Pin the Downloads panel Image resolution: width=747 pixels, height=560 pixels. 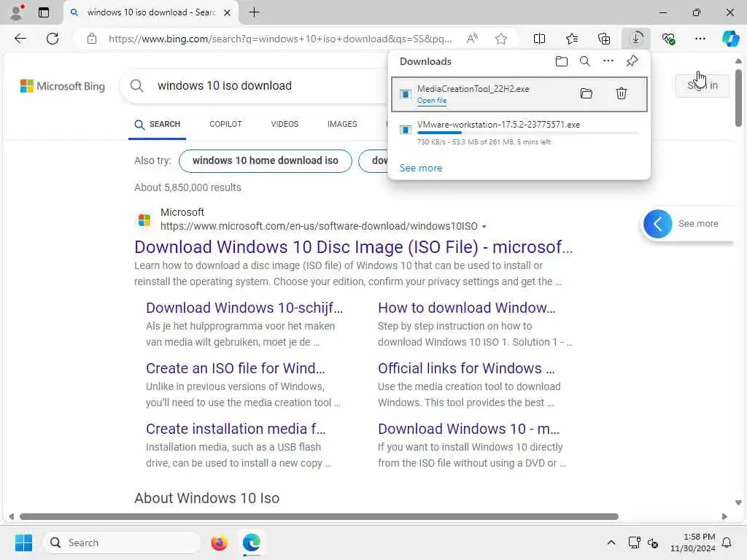pyautogui.click(x=632, y=61)
